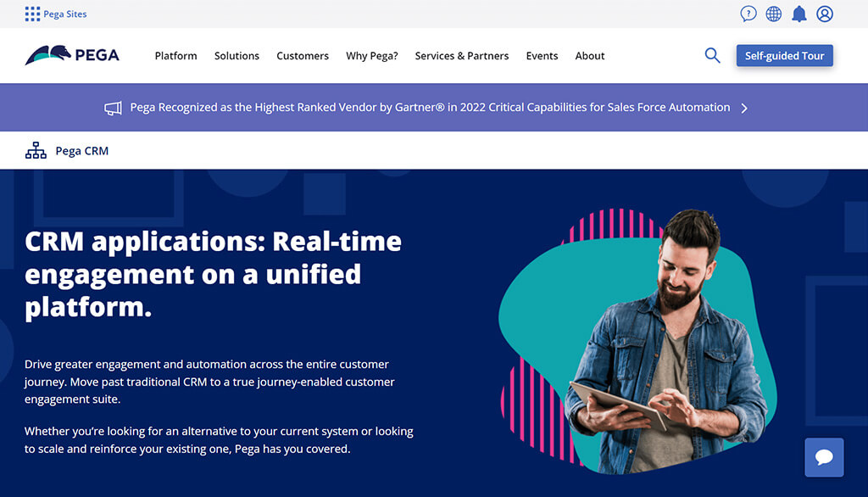Open the language globe icon

click(773, 14)
